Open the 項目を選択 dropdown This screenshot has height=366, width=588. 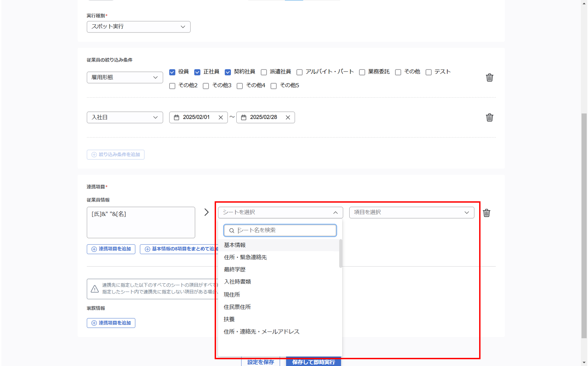pos(412,212)
